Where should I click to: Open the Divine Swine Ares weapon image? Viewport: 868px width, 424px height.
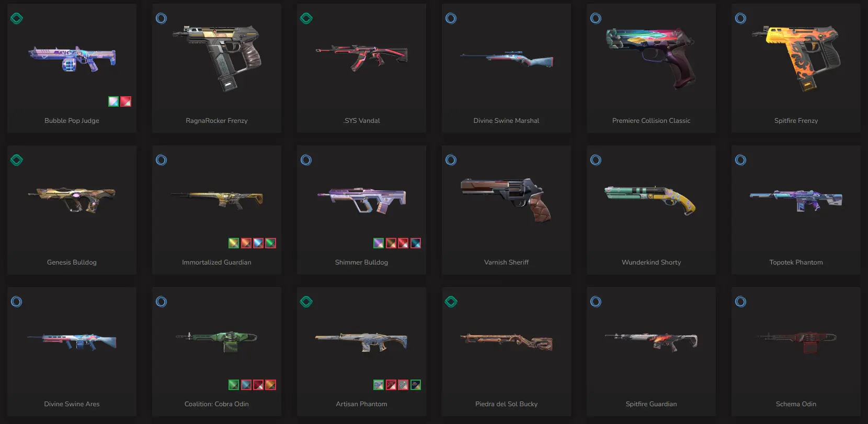[72, 341]
